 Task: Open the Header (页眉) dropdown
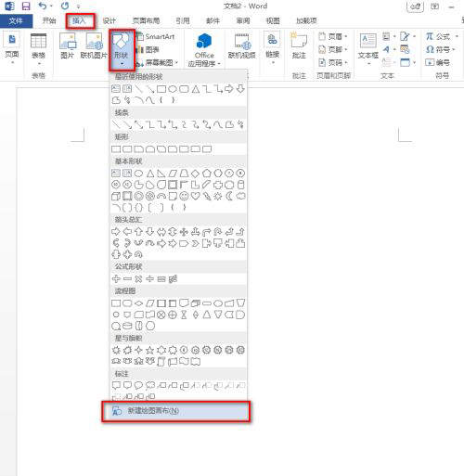333,36
